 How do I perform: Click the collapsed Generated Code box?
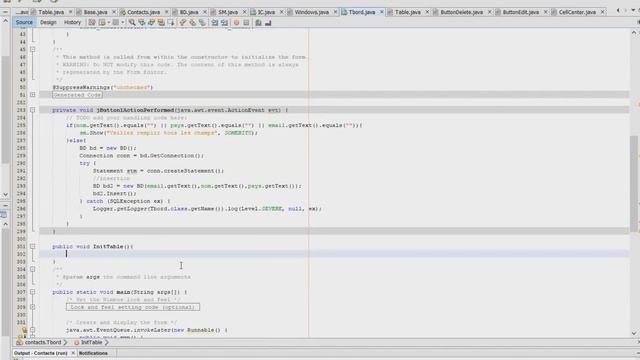tap(77, 95)
